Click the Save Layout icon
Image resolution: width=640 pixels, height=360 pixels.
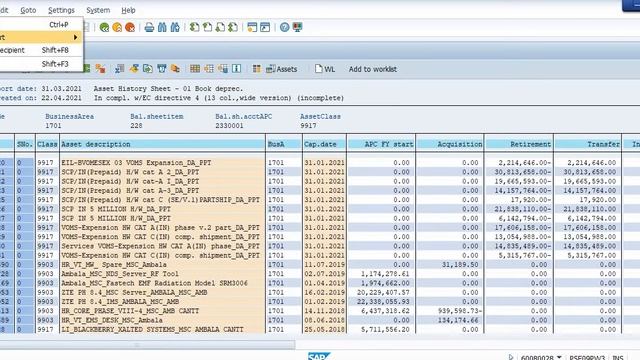pyautogui.click(x=223, y=69)
